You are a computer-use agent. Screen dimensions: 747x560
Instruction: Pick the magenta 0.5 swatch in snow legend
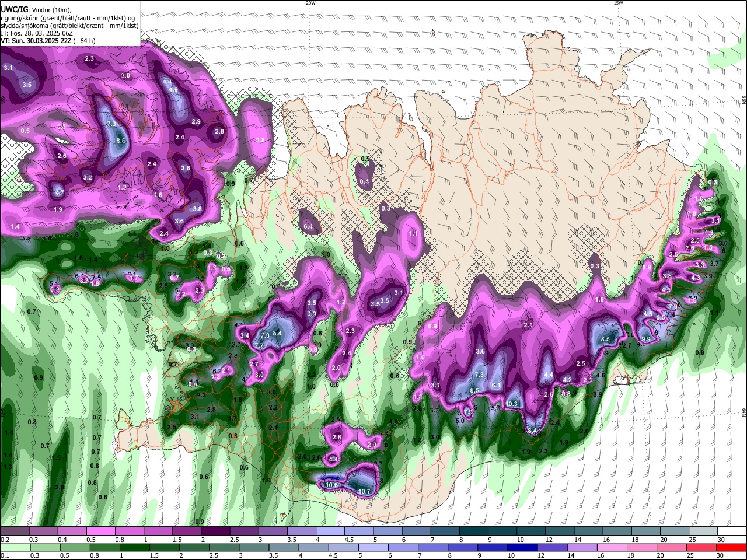click(x=101, y=531)
